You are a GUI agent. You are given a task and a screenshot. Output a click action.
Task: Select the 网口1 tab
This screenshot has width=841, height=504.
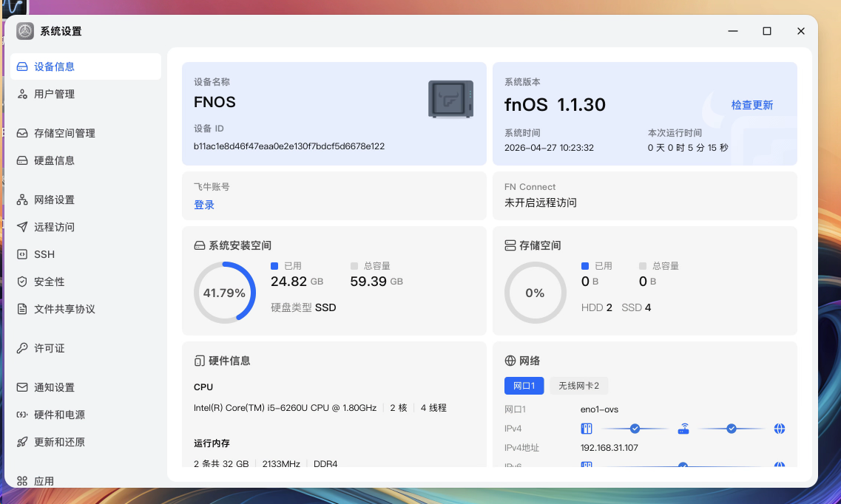[x=524, y=386]
